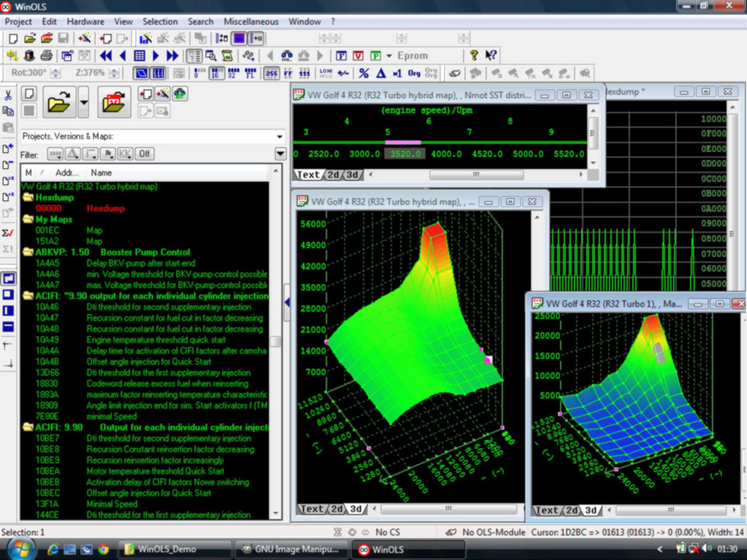
Task: Click the sigma checksum icon in sidebar
Action: pyautogui.click(x=8, y=233)
